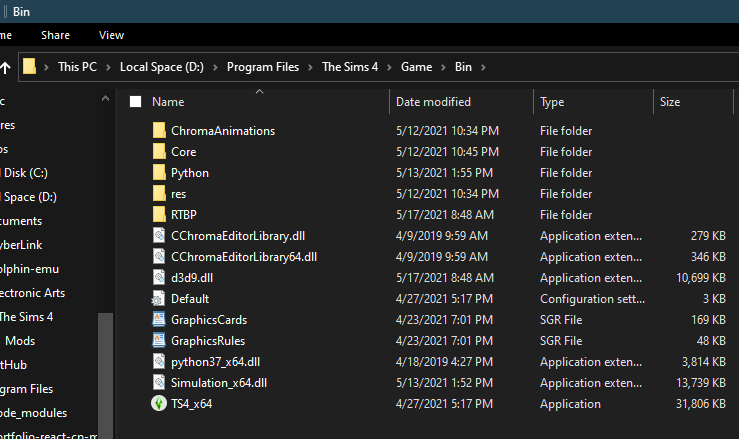Expand the chevron after Bin breadcrumb
Screen dimensions: 739x439
tap(483, 67)
